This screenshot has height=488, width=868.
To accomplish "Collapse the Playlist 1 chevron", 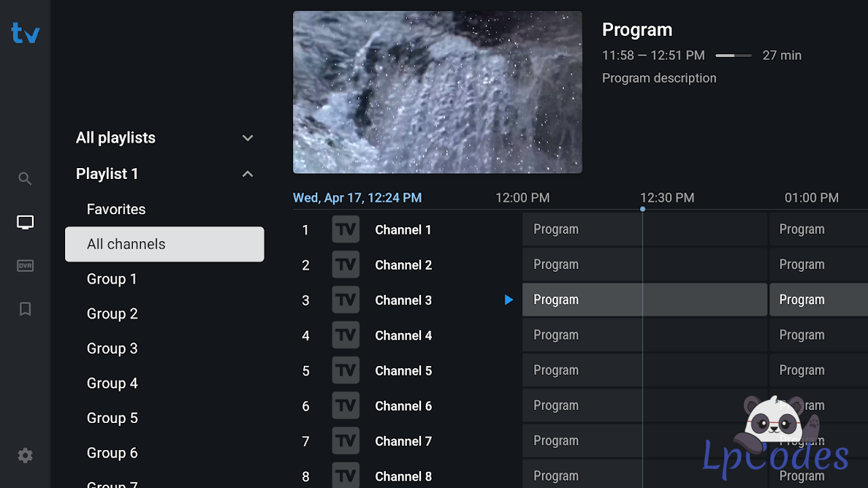I will pyautogui.click(x=248, y=174).
